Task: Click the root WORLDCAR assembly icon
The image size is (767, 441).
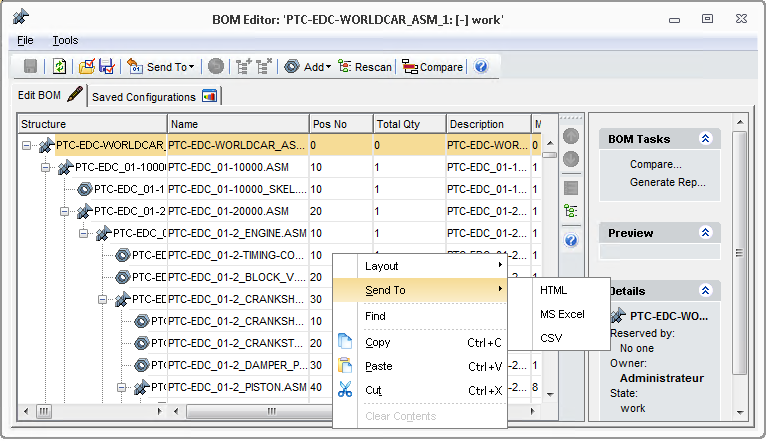Action: tap(46, 145)
